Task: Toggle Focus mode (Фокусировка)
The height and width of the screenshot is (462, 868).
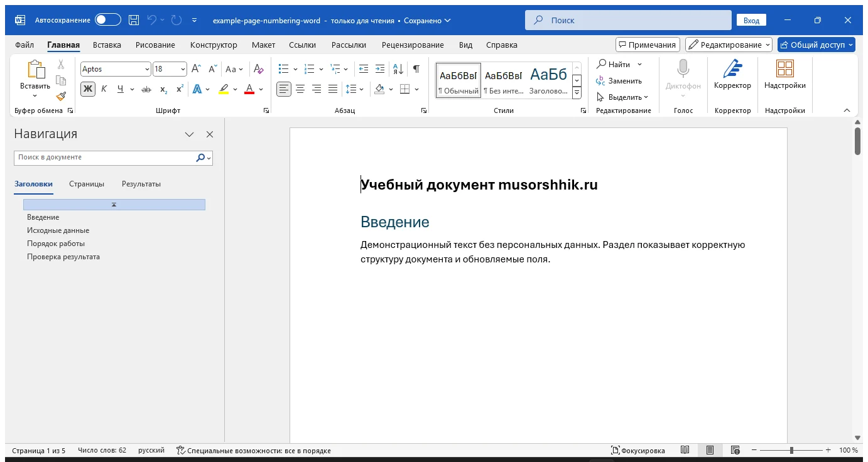Action: [x=638, y=450]
